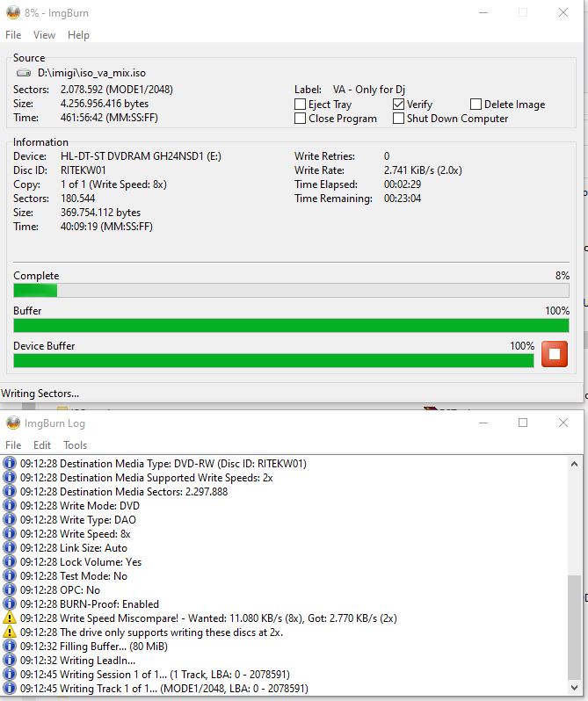Click source size 4.256.956.416 bytes
588x701 pixels.
[105, 104]
